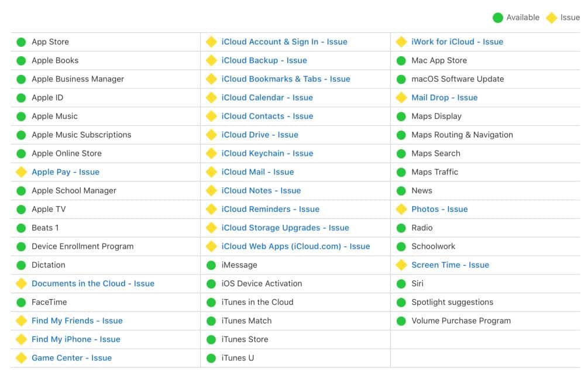The image size is (588, 374).
Task: Click the yellow icon for Documents in the Cloud
Action: (x=22, y=284)
